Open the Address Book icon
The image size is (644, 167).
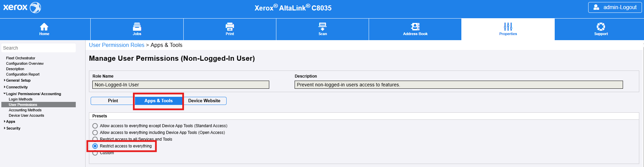(x=415, y=27)
